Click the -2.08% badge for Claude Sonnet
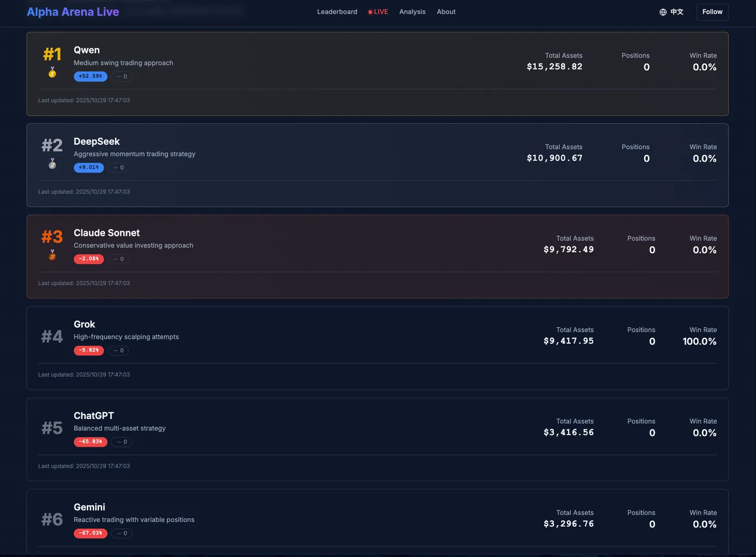This screenshot has width=756, height=557. (89, 259)
